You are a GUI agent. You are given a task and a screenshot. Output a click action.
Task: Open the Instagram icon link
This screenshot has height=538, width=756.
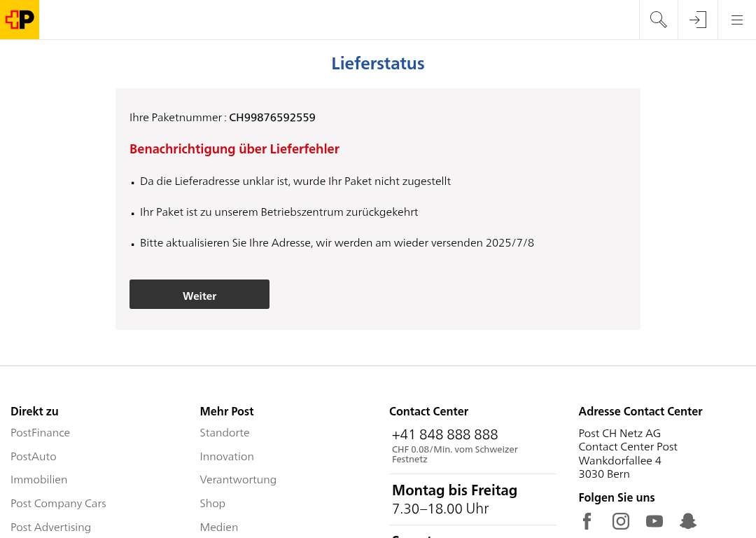[620, 521]
